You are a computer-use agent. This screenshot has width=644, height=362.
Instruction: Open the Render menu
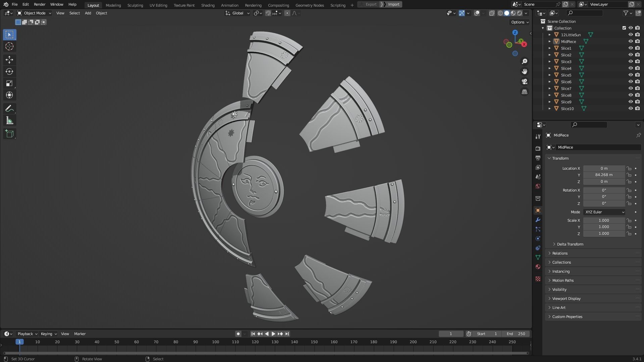point(40,4)
